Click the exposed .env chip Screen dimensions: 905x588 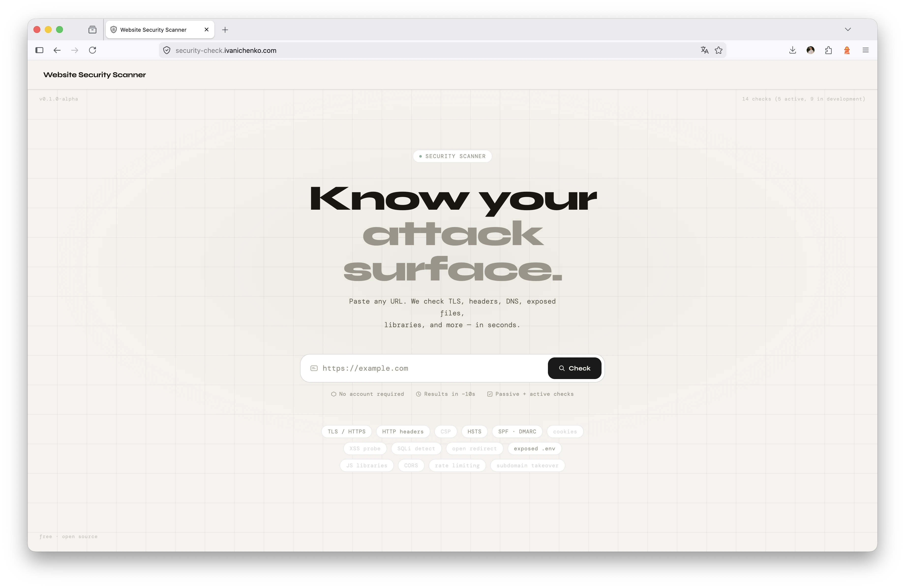(x=535, y=449)
